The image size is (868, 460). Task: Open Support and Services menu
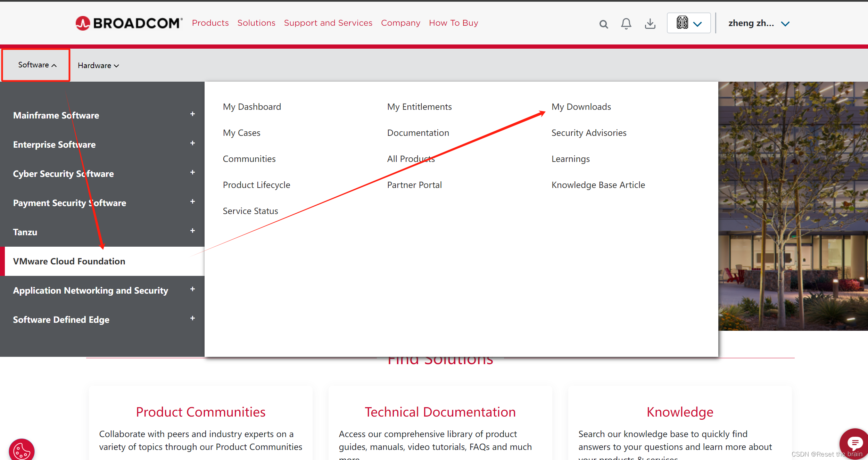coord(328,23)
